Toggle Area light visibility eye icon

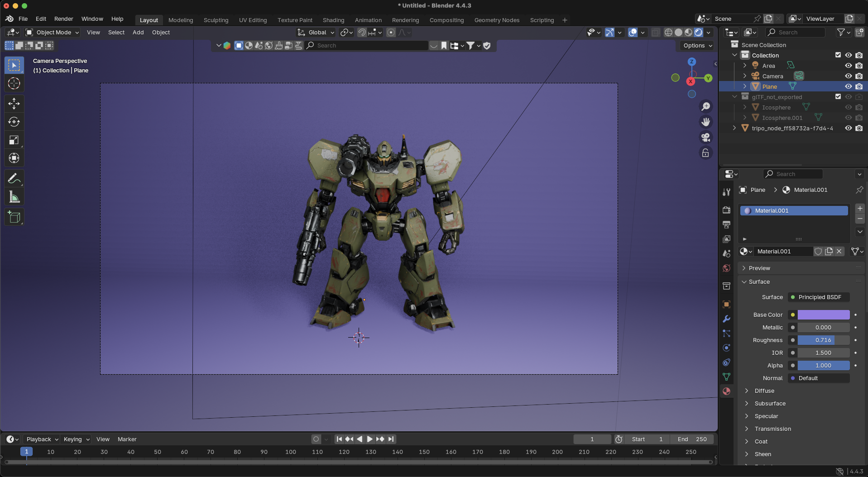[848, 66]
